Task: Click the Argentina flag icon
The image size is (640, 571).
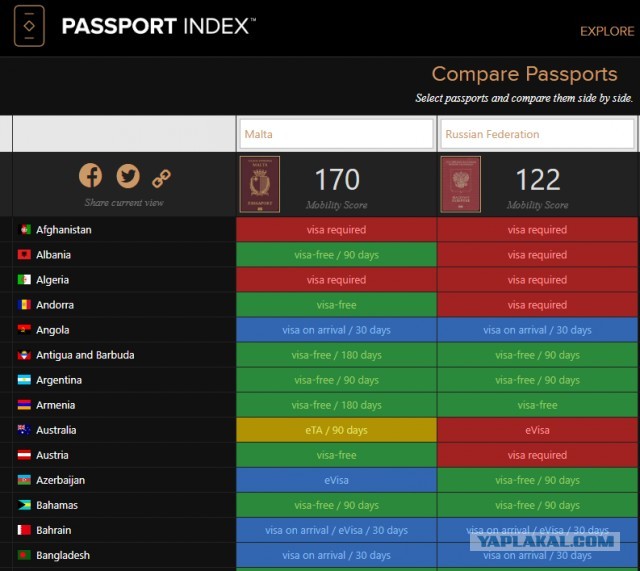Action: pyautogui.click(x=24, y=380)
